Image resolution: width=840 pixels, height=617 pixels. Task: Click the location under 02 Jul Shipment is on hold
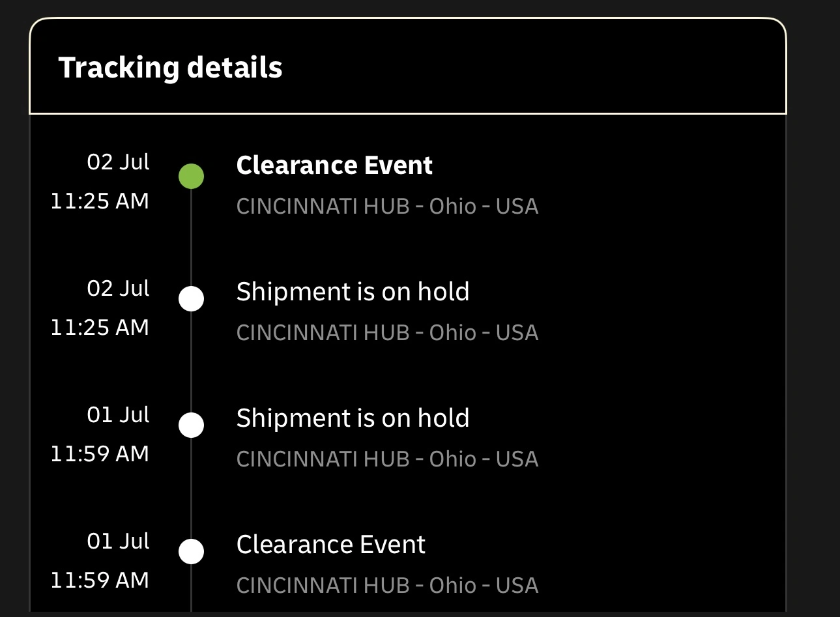pyautogui.click(x=387, y=333)
